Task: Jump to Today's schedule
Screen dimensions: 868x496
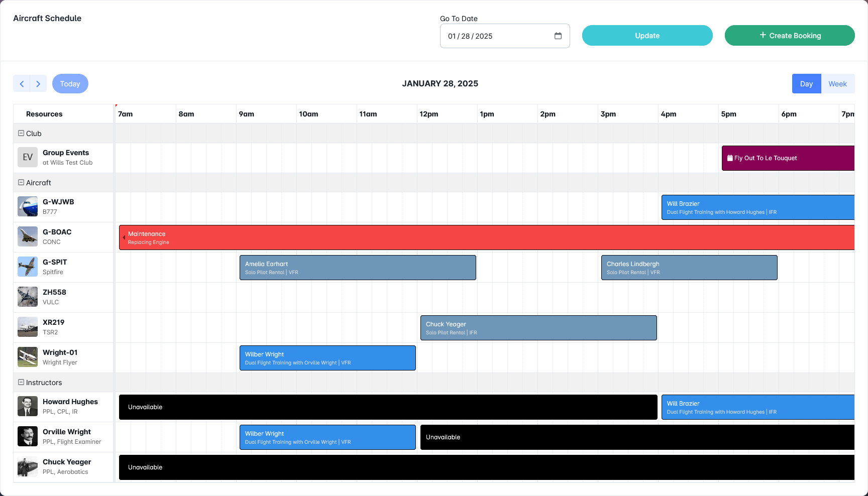Action: pos(70,83)
